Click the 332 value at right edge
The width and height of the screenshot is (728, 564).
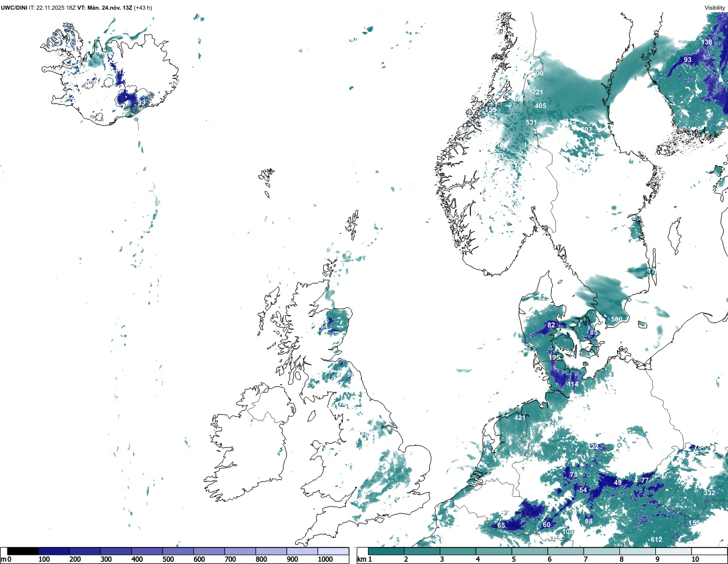(710, 493)
